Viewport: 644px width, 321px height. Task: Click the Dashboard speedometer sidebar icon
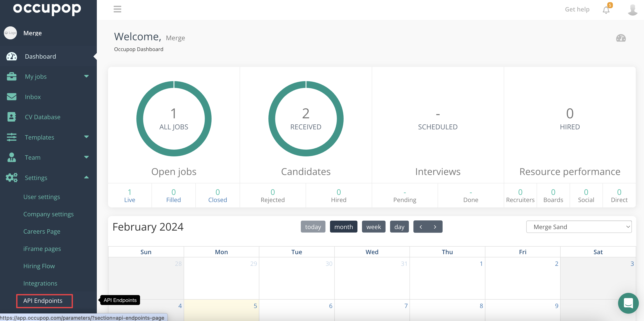pyautogui.click(x=11, y=56)
